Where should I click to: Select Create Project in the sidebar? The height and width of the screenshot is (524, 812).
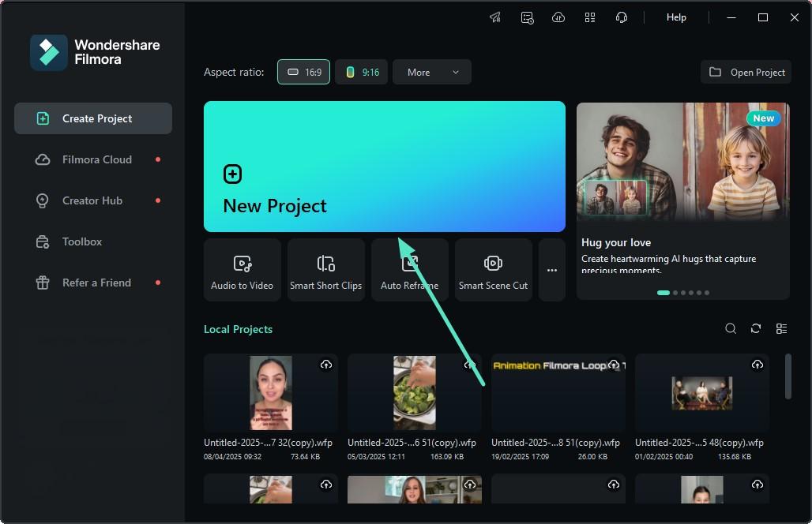point(93,118)
